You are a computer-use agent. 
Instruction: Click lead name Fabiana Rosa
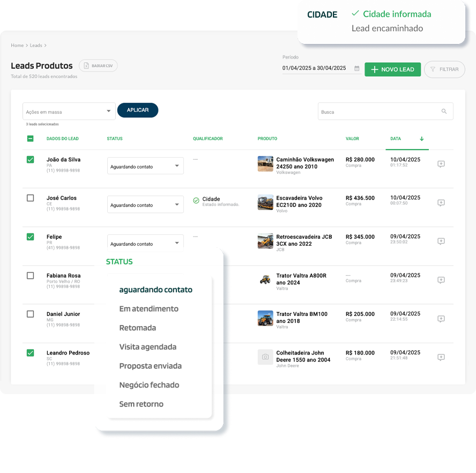[63, 276]
